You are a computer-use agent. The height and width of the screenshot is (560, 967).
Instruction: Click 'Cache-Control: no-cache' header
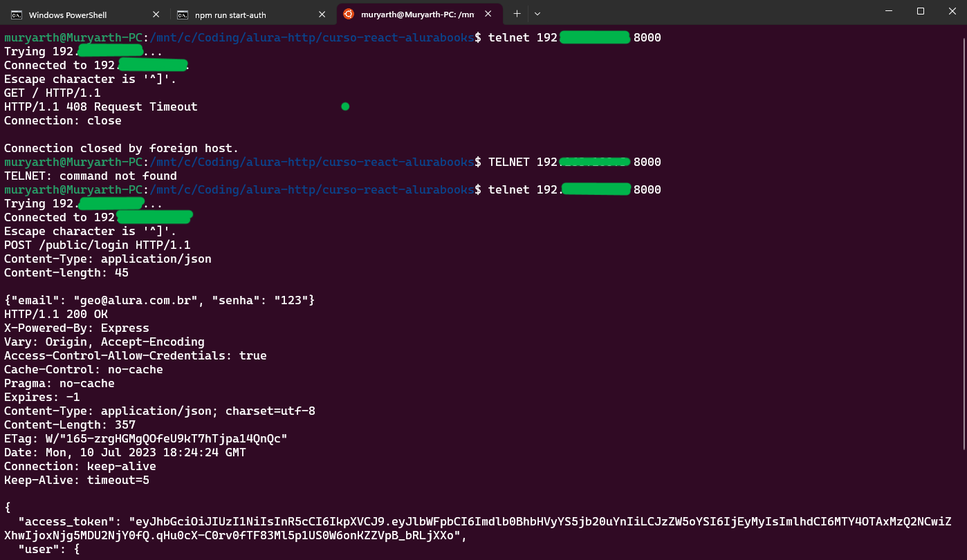point(84,369)
